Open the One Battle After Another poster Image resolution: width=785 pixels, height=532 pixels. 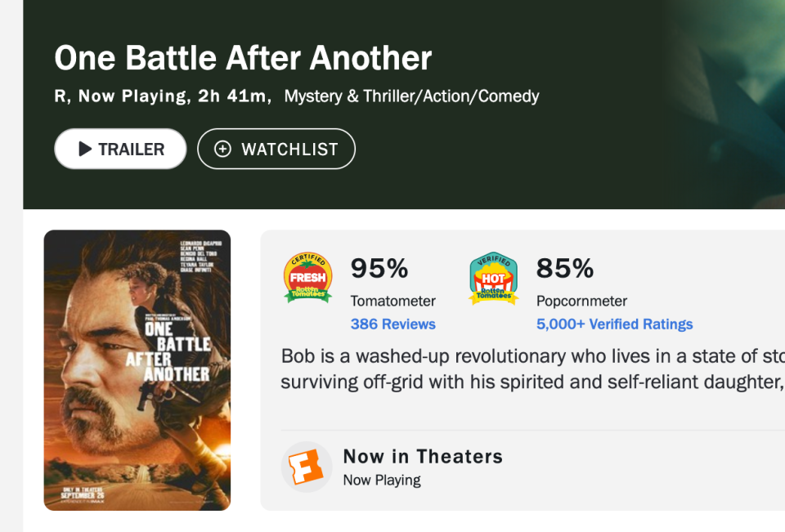(x=137, y=370)
